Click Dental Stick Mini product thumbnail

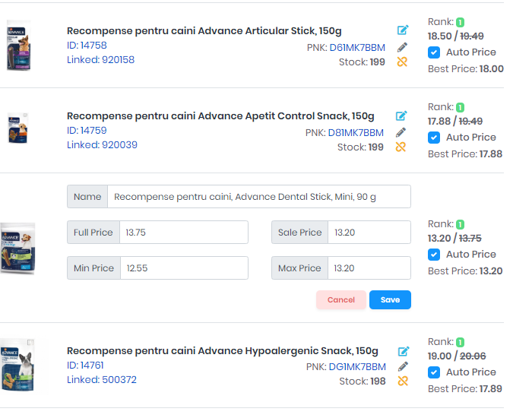(17, 249)
